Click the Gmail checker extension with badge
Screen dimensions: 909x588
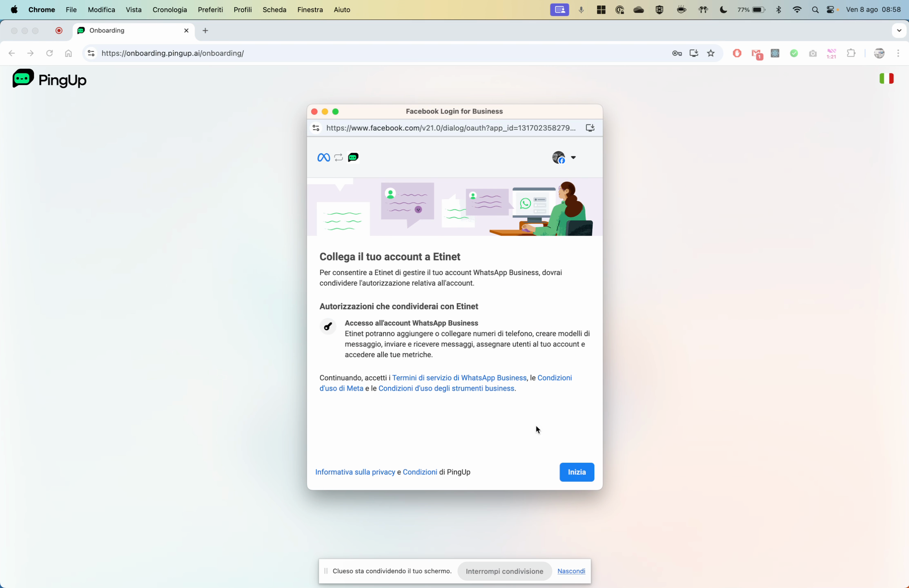(757, 54)
